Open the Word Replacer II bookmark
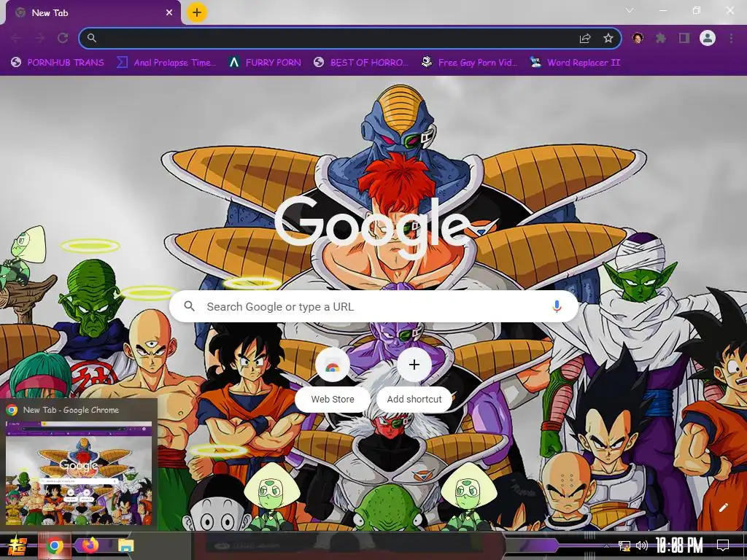The image size is (747, 560). click(576, 63)
